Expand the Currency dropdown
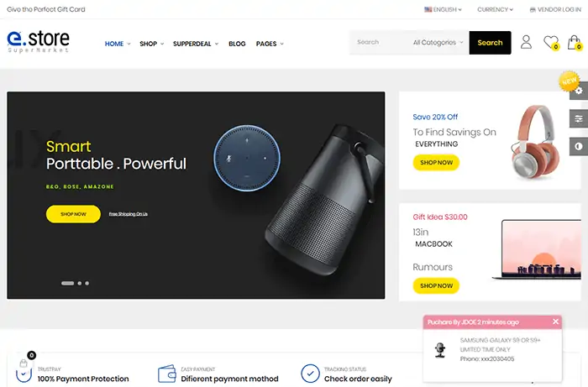Screen dimensions: 588x387 (x=495, y=9)
